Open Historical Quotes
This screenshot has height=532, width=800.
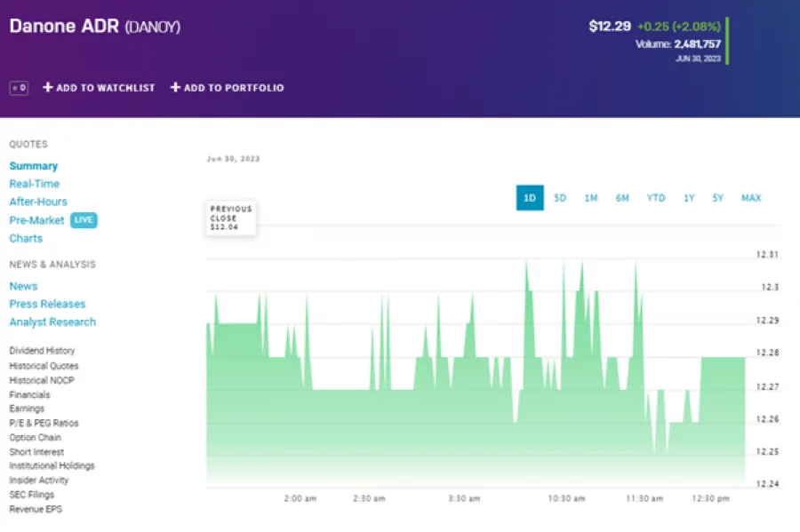pos(44,366)
